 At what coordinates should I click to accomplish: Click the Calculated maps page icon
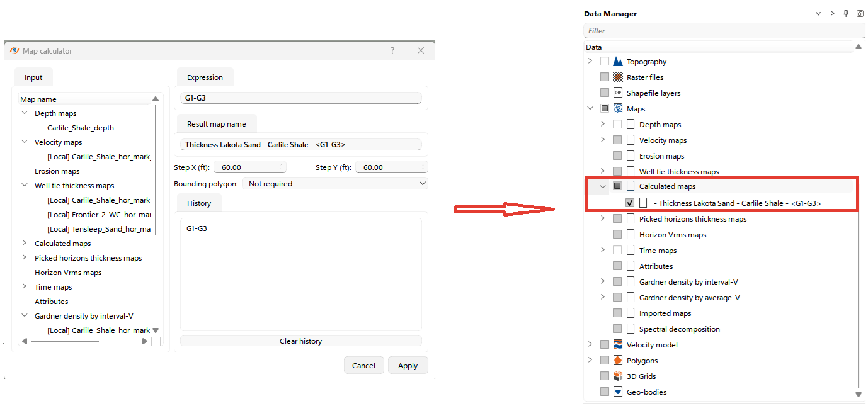(631, 186)
